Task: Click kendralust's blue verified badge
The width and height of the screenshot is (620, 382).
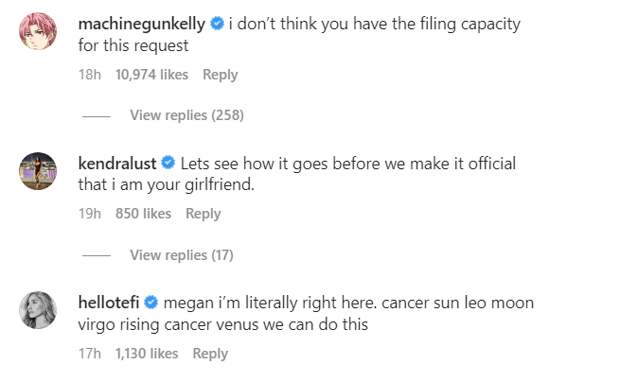Action: click(x=168, y=163)
